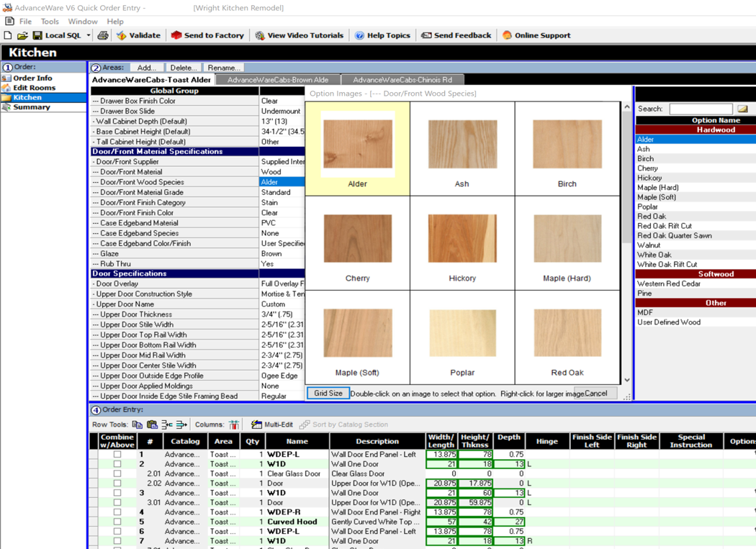Viewport: 756px width, 549px height.
Task: Check Combine w/Above for row 1 WDEP-L
Action: coord(117,455)
